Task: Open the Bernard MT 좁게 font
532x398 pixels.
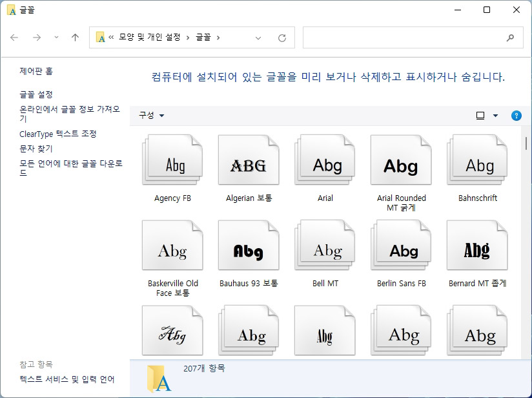Action: tap(477, 246)
